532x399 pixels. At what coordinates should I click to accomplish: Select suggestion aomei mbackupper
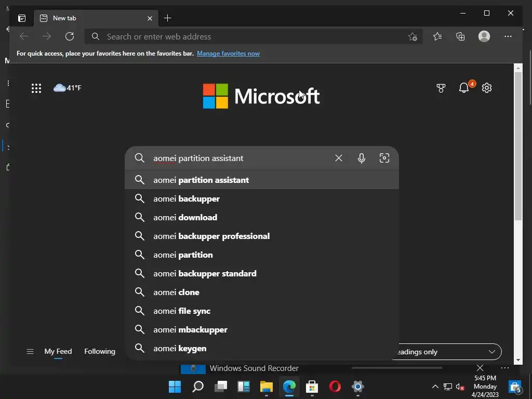[262, 329]
